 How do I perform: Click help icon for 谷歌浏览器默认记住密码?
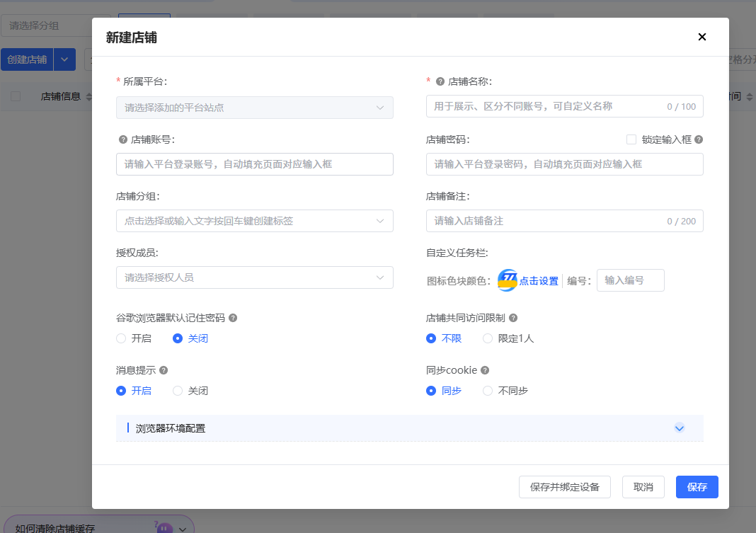pos(233,318)
